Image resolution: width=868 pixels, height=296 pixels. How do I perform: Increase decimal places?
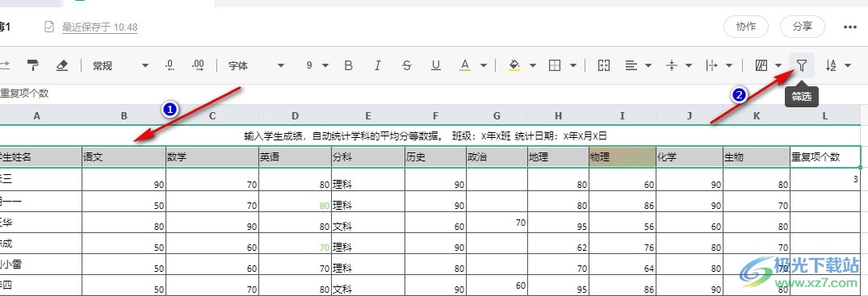tap(198, 66)
